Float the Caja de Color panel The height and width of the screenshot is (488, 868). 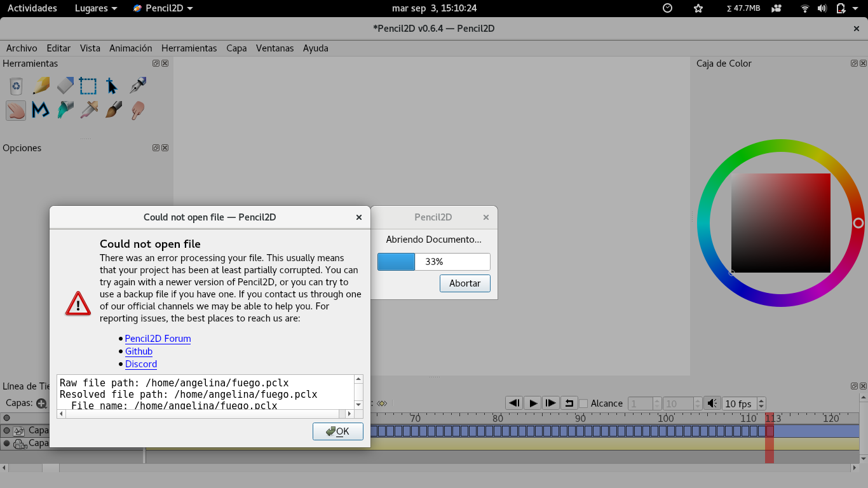click(x=855, y=64)
